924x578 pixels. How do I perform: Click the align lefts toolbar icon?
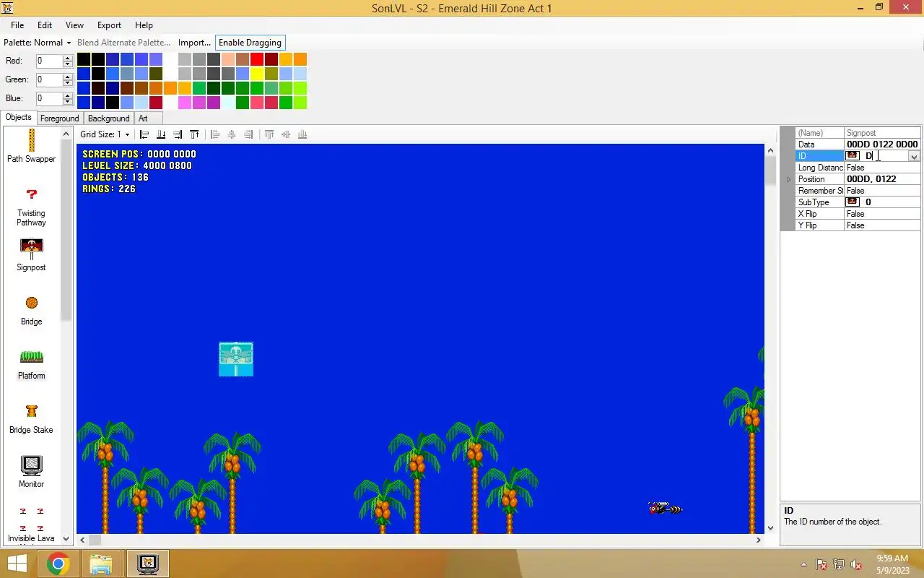(144, 134)
